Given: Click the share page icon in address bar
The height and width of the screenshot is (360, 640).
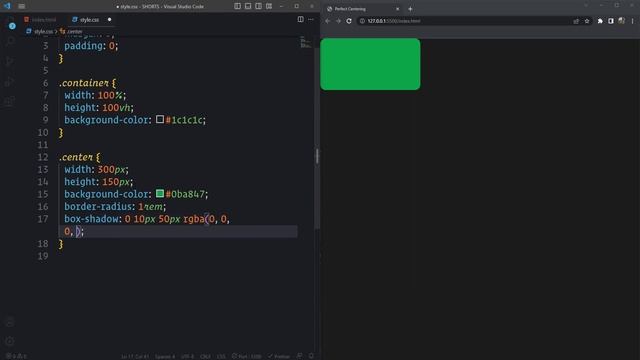Looking at the screenshot, I should [576, 21].
